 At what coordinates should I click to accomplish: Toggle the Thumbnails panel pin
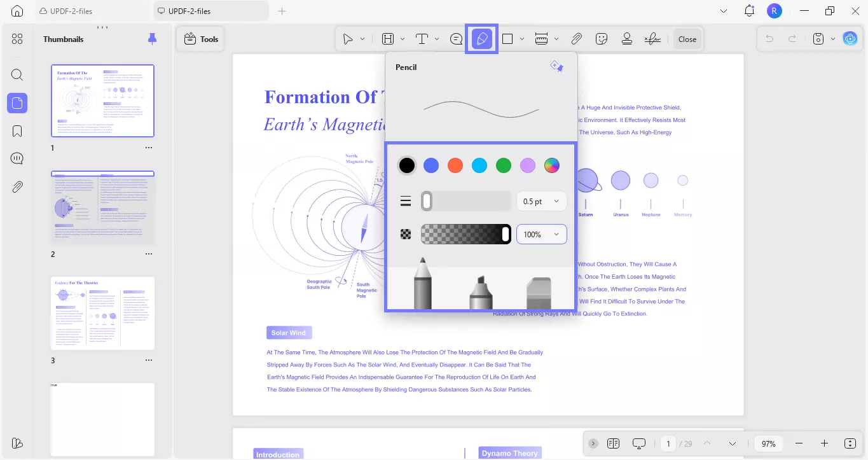click(153, 39)
